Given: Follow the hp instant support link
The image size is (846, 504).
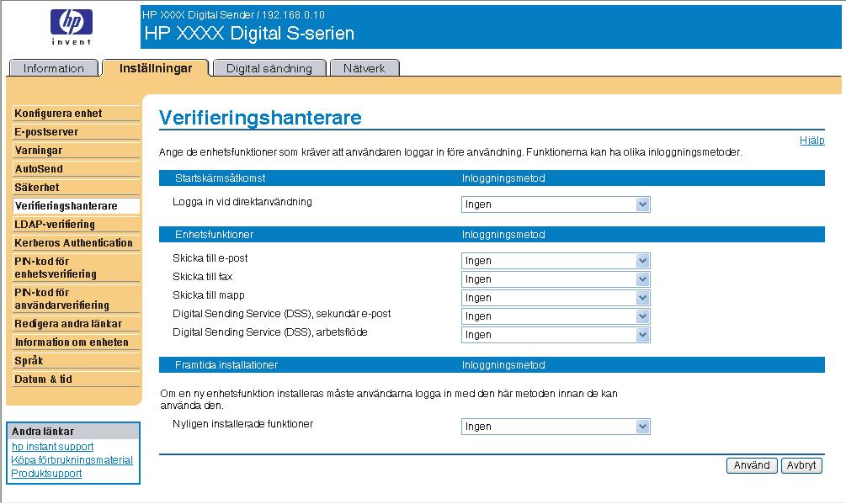Looking at the screenshot, I should (x=52, y=446).
